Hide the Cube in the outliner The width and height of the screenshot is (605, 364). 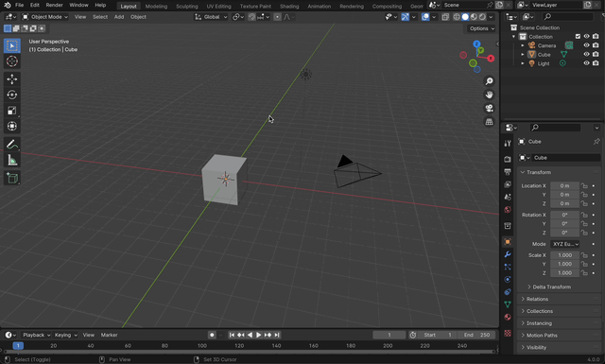pyautogui.click(x=586, y=54)
